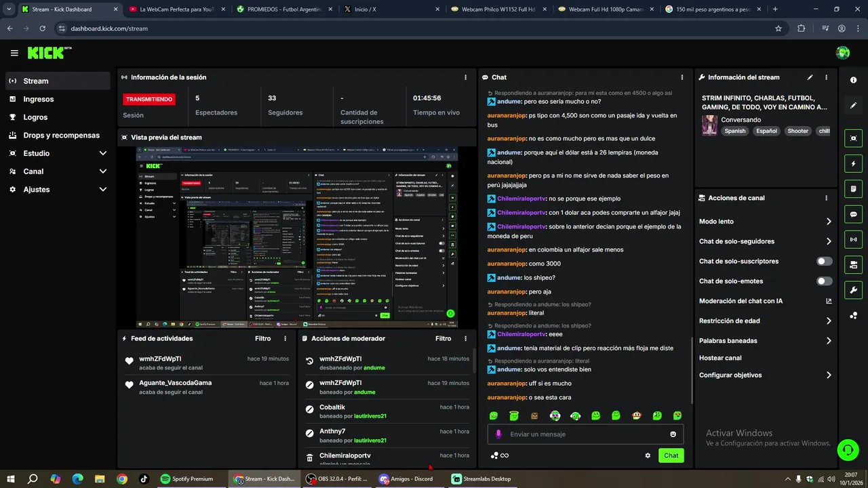Focus the Enviar un mensaje field
Image resolution: width=868 pixels, height=488 pixels.
pos(585,434)
